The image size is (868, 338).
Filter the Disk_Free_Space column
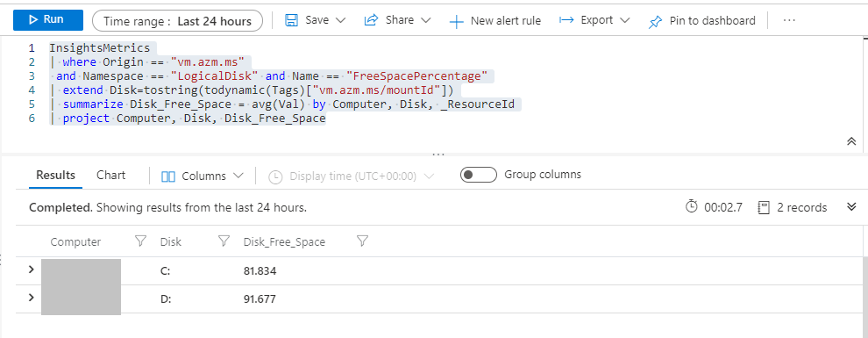coord(363,241)
